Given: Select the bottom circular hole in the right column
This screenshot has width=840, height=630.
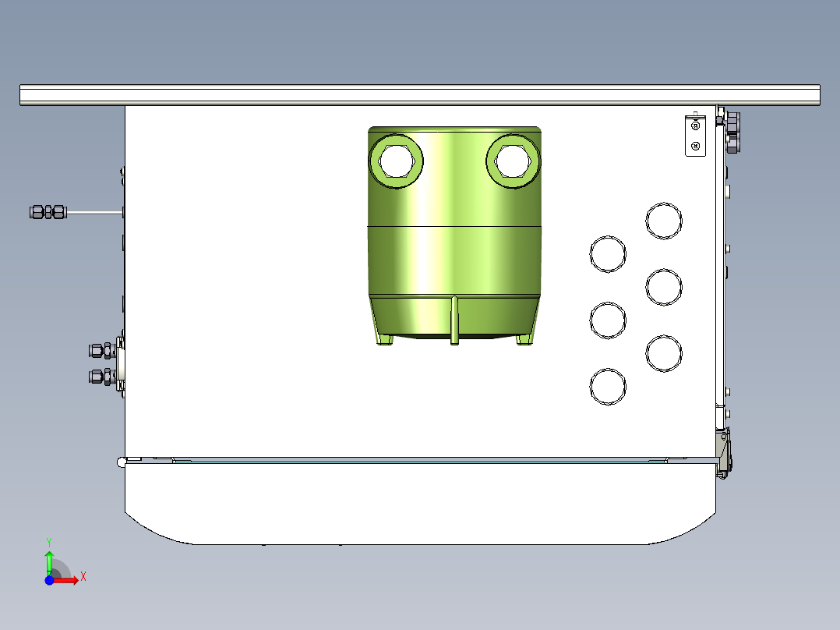Looking at the screenshot, I should click(x=664, y=353).
